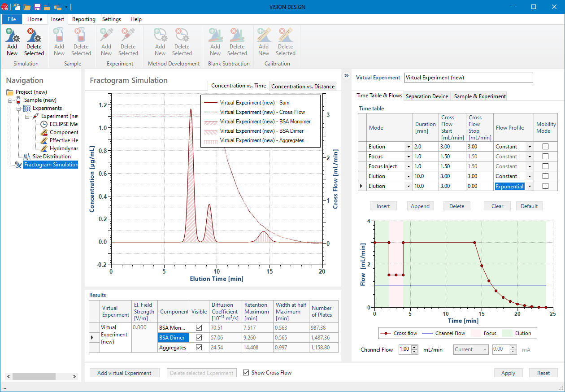565x392 pixels.
Task: Click the save icon in title bar
Action: (37, 7)
